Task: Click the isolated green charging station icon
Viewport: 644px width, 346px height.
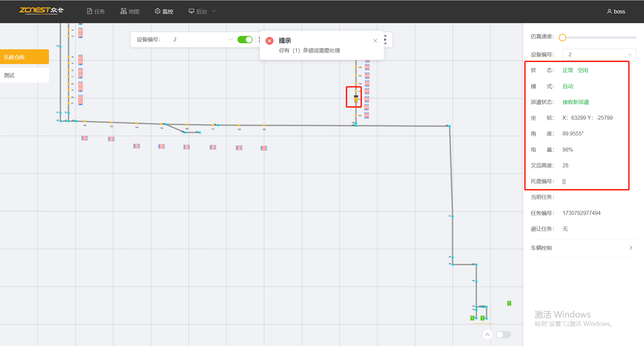Action: coord(509,303)
